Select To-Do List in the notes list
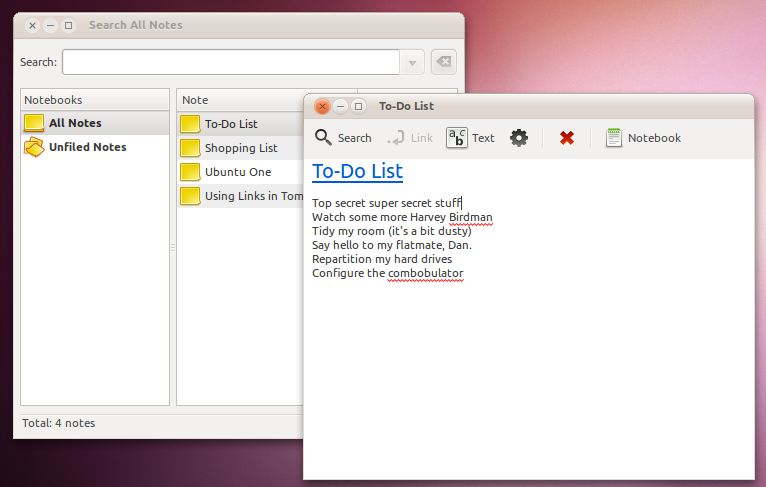Screen dimensions: 766x487 (x=230, y=124)
